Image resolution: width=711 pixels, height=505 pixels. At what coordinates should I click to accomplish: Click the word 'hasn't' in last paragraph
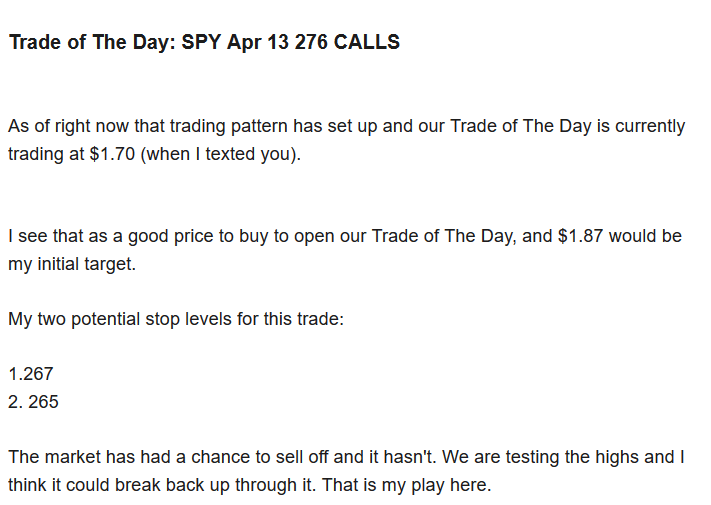click(410, 457)
